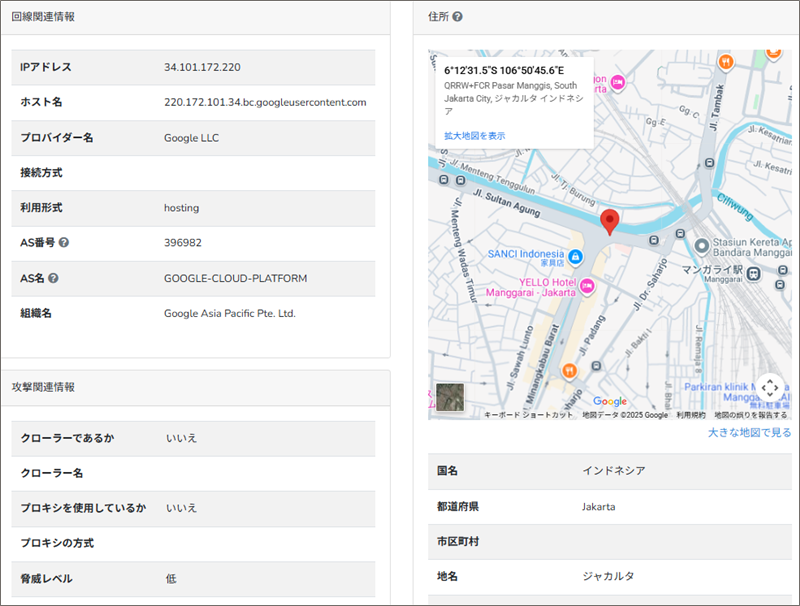
Task: Select the YELLO Hotel Manggarai marker
Action: 588,287
